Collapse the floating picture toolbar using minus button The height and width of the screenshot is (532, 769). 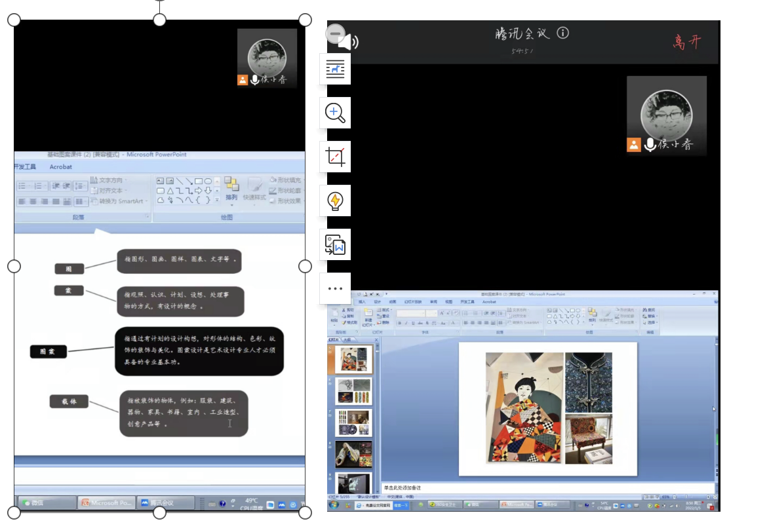(335, 33)
